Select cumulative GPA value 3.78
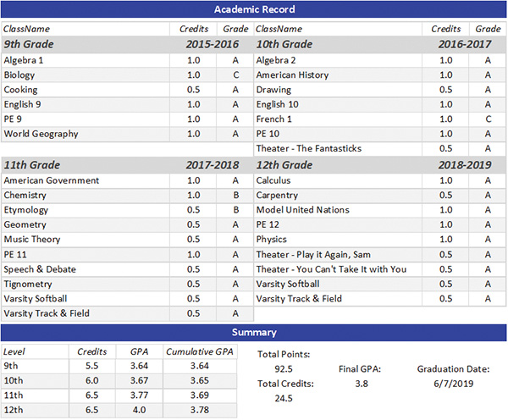This screenshot has height=420, width=508. [x=200, y=410]
